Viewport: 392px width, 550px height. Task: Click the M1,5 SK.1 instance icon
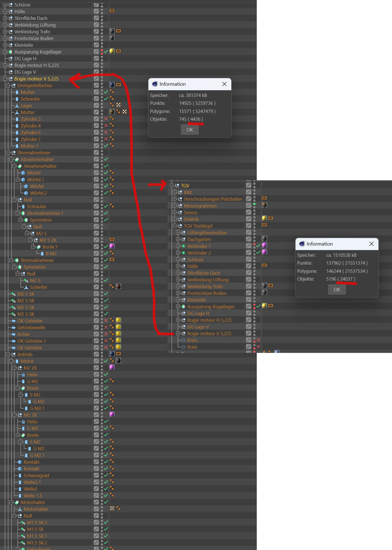pos(23,536)
